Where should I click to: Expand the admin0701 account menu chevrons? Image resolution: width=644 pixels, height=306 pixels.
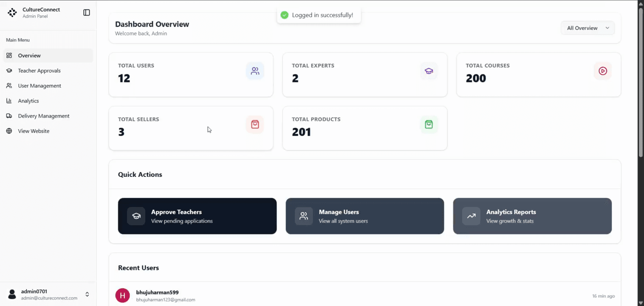pyautogui.click(x=87, y=294)
